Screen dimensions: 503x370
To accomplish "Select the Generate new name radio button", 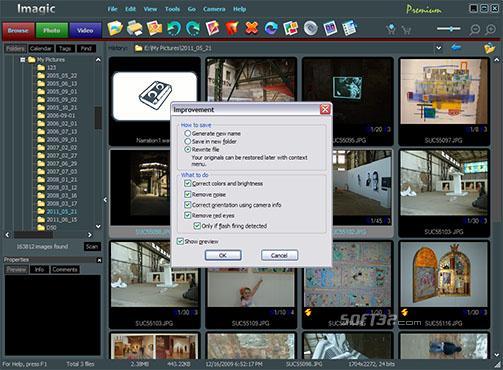I will coord(188,133).
